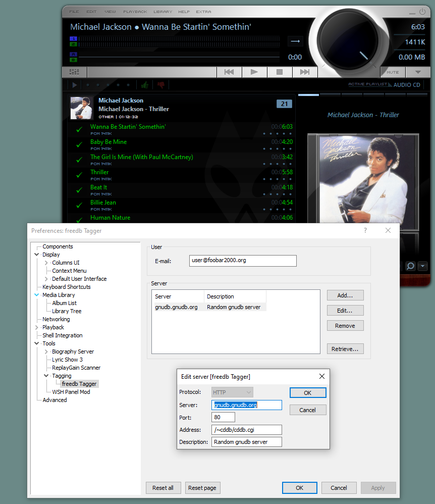Image resolution: width=435 pixels, height=504 pixels.
Task: Open the EXTRA menu
Action: tap(204, 12)
